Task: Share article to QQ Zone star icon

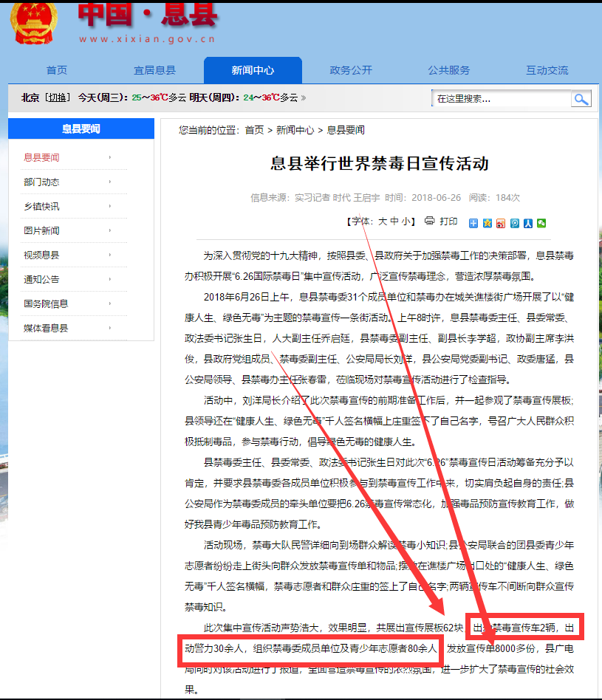Action: click(x=487, y=223)
